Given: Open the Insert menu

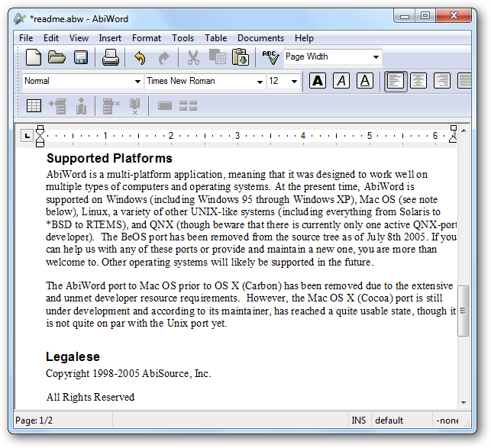Looking at the screenshot, I should pyautogui.click(x=110, y=38).
